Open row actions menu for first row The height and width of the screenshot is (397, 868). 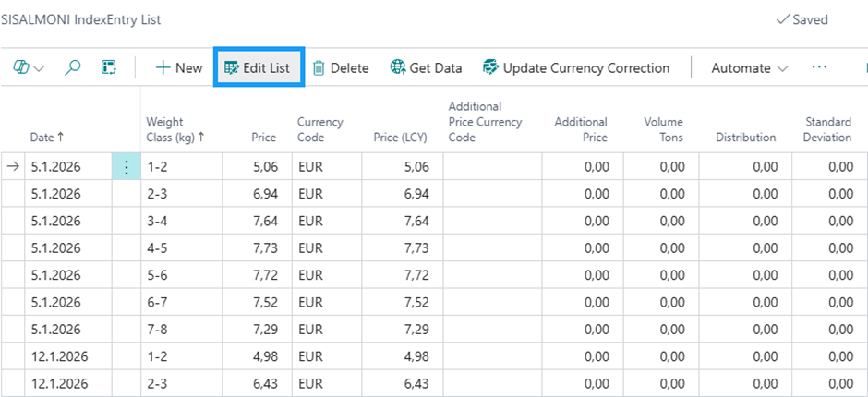(126, 167)
